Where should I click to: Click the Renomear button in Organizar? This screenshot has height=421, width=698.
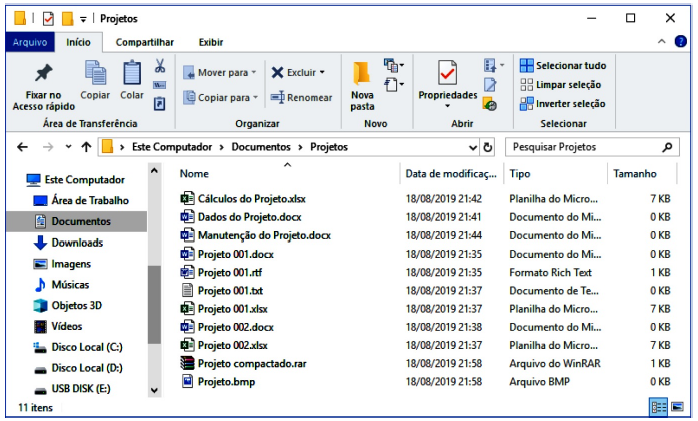tap(301, 98)
